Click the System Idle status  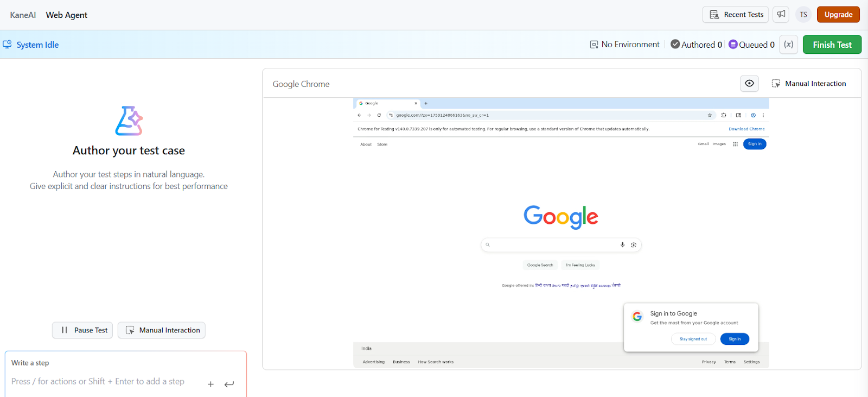click(x=31, y=45)
